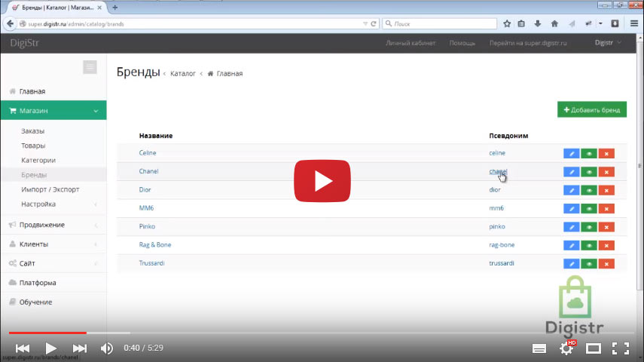
Task: Delete the Pinko brand with red X
Action: click(x=606, y=227)
